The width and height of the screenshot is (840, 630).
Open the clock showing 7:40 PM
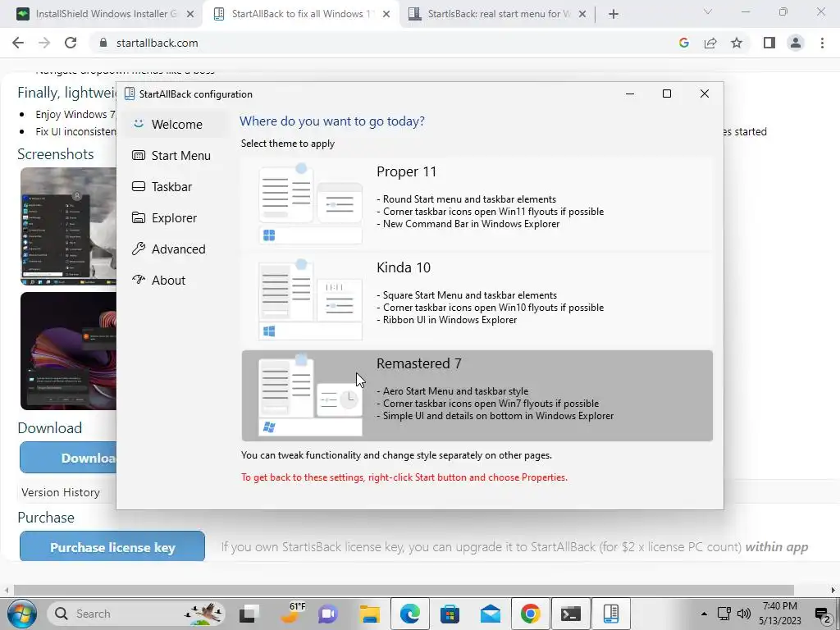tap(780, 614)
